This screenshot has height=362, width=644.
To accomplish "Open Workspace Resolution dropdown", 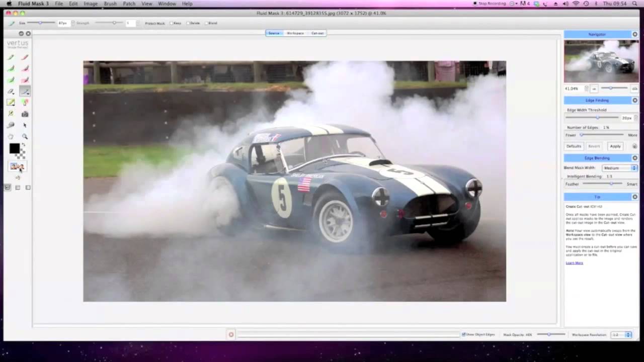I will 621,334.
